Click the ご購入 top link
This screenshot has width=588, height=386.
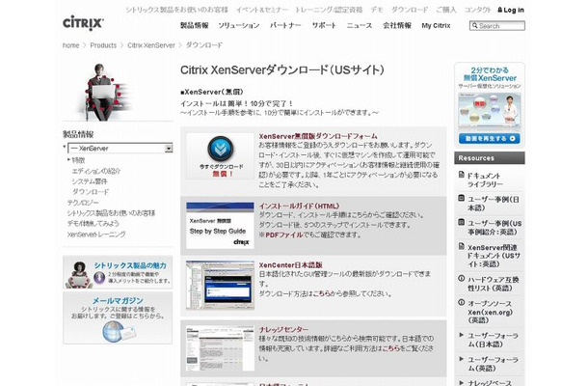(446, 10)
